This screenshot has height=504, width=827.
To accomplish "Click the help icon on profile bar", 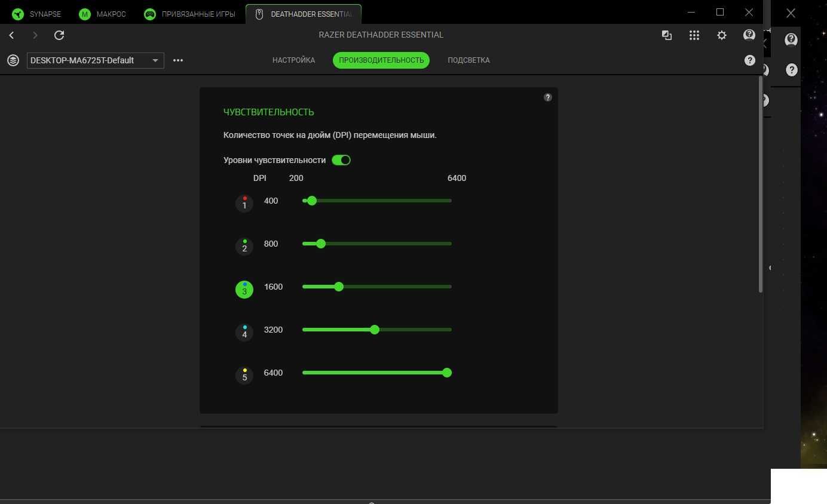I will (750, 60).
